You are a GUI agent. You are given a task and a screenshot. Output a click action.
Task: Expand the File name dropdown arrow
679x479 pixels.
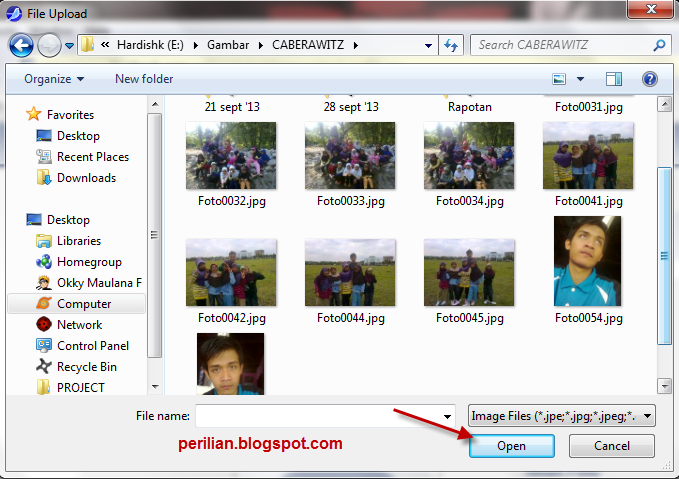pos(448,416)
